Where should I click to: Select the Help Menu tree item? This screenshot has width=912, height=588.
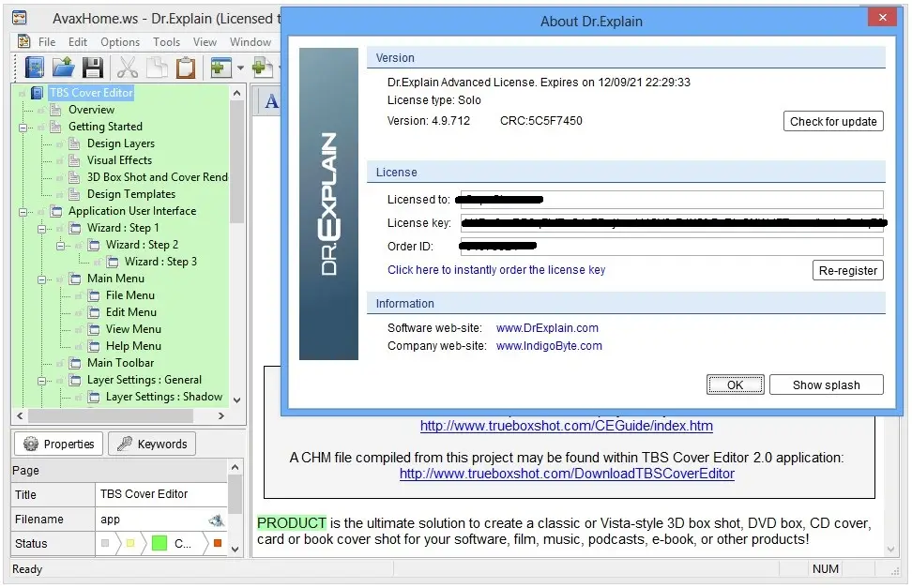[x=133, y=346]
